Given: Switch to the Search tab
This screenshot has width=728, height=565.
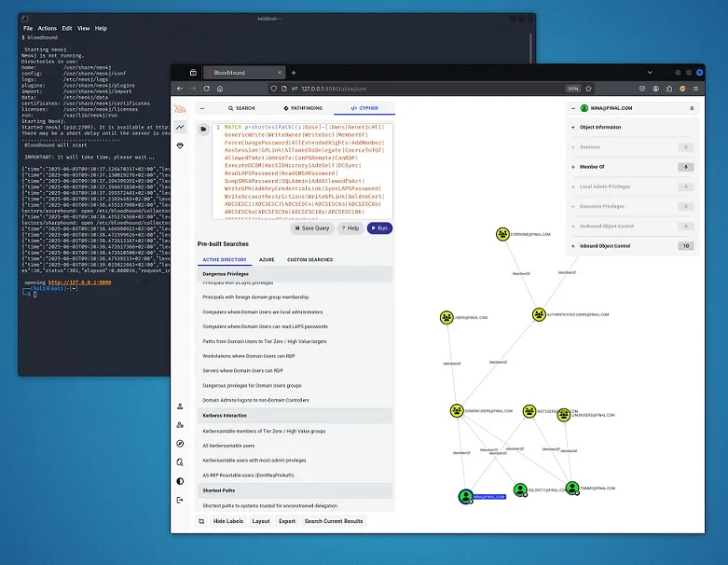Looking at the screenshot, I should click(x=241, y=108).
